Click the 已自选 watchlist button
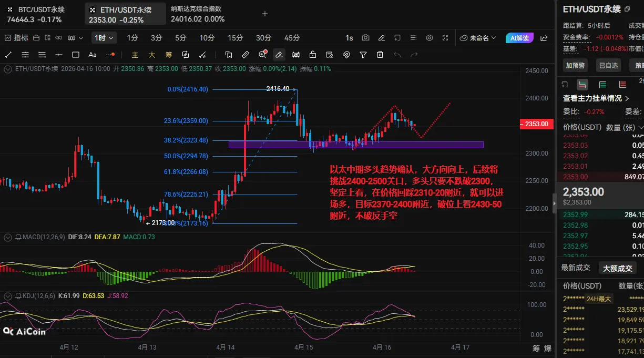 pos(607,65)
